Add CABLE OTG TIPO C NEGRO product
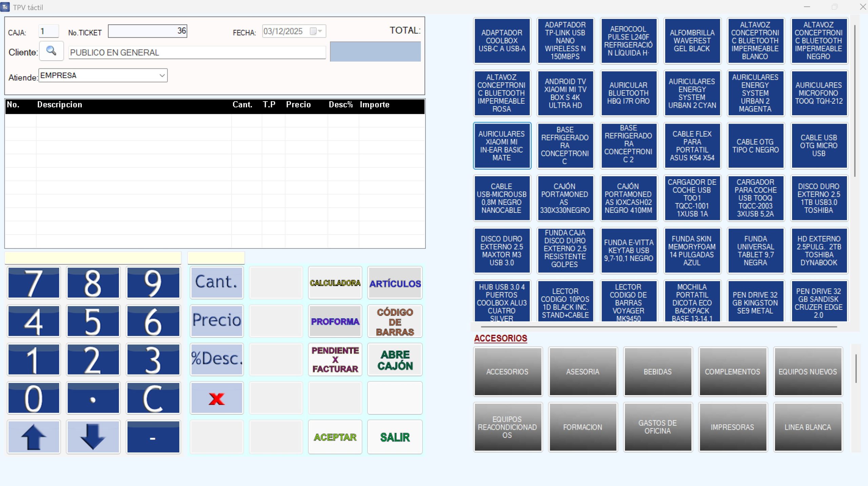Viewport: 868px width, 486px height. (x=755, y=146)
